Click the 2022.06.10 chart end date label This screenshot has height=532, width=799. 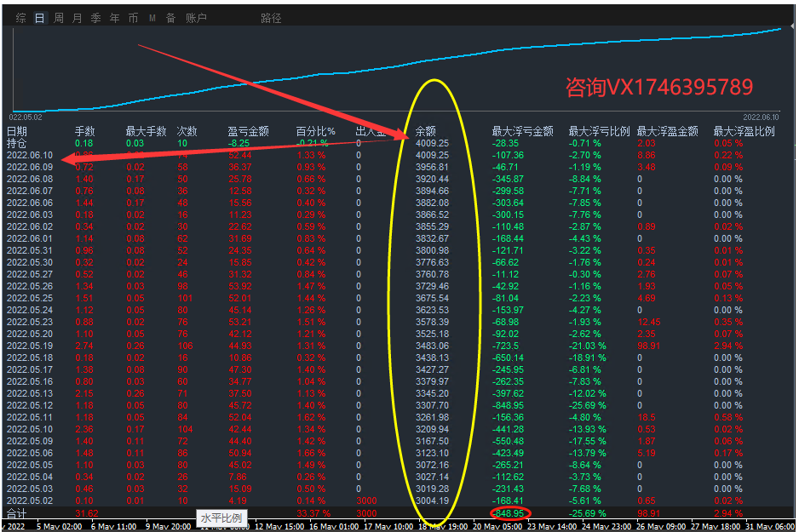(761, 117)
